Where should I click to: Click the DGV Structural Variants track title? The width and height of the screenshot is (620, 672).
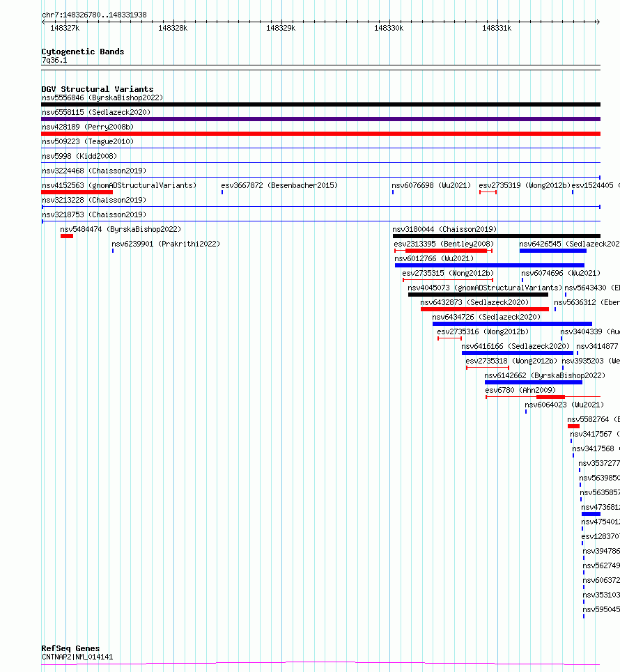pos(98,88)
